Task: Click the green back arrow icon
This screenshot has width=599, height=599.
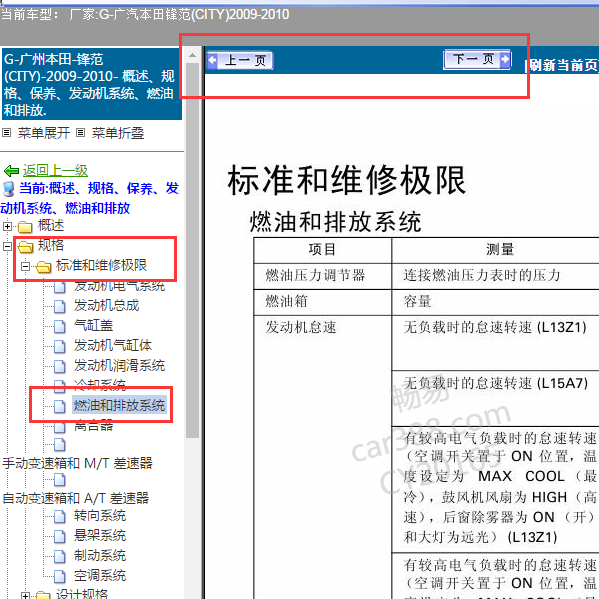Action: pos(11,171)
